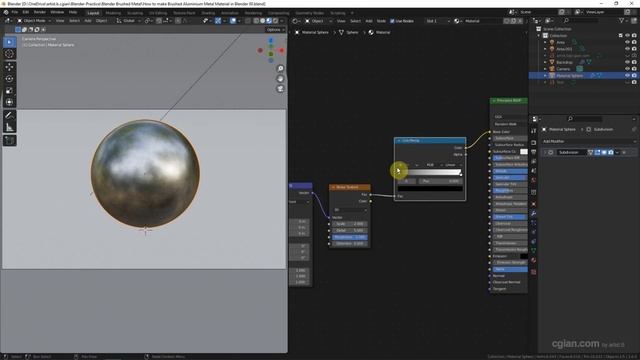Hide Material Sphere with its eye icon
640x360 pixels.
click(x=627, y=76)
